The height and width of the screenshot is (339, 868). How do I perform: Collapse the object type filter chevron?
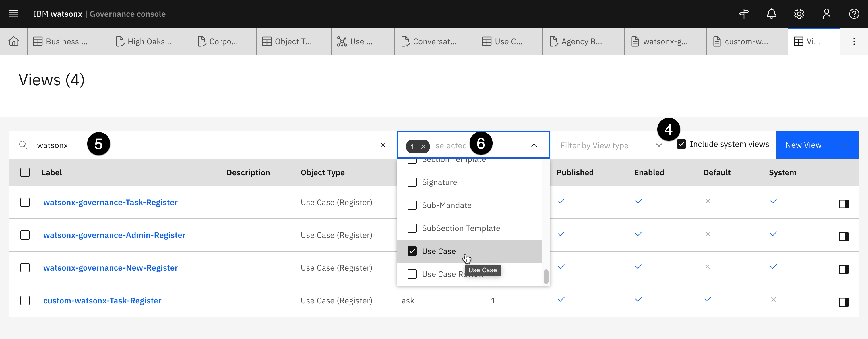point(534,145)
